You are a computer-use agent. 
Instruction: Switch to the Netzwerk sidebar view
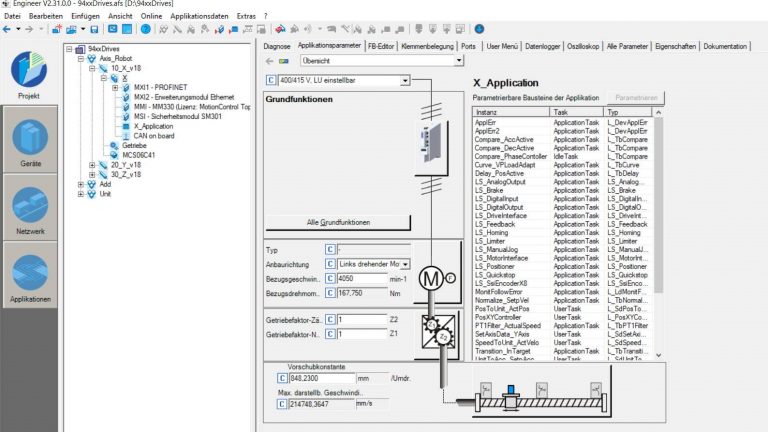[x=30, y=208]
